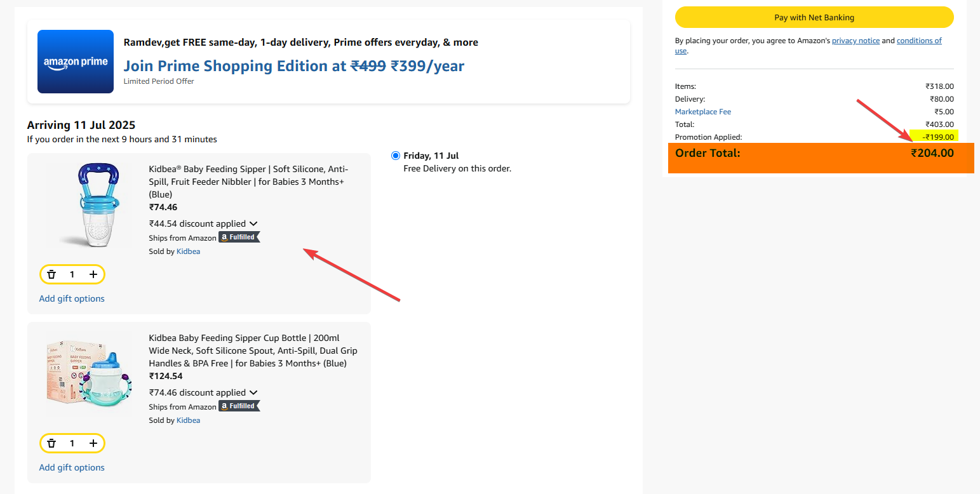This screenshot has height=494, width=980.
Task: Open Kidbea seller link under Sipper Cup Bottle
Action: [188, 420]
